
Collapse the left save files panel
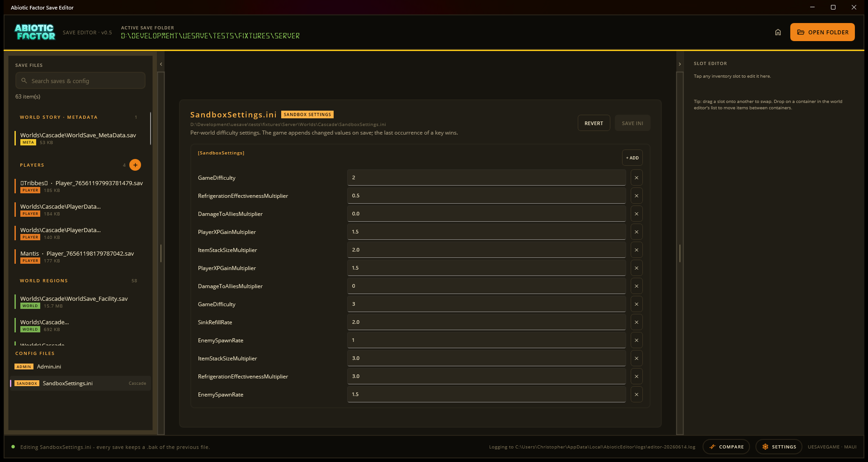pos(161,64)
